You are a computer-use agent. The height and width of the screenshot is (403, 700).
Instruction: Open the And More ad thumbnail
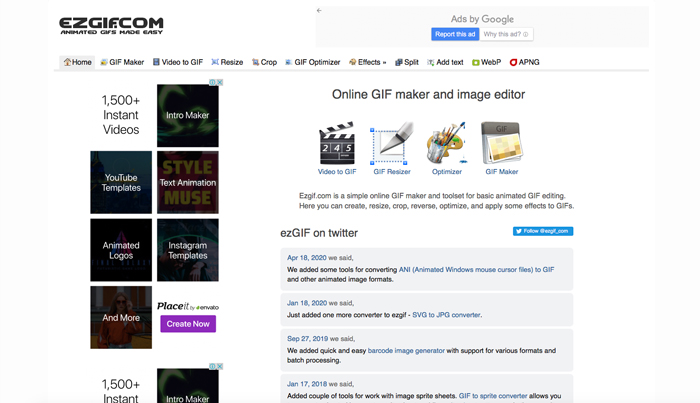click(121, 317)
